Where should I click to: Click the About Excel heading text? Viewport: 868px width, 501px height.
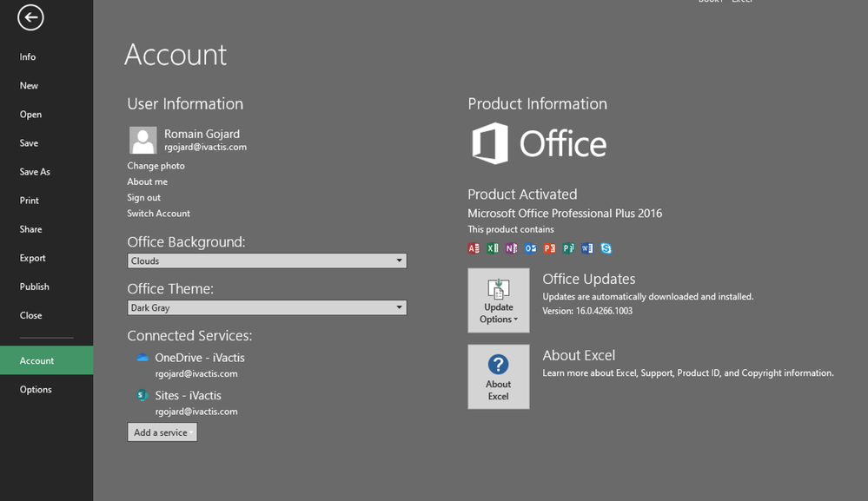579,356
